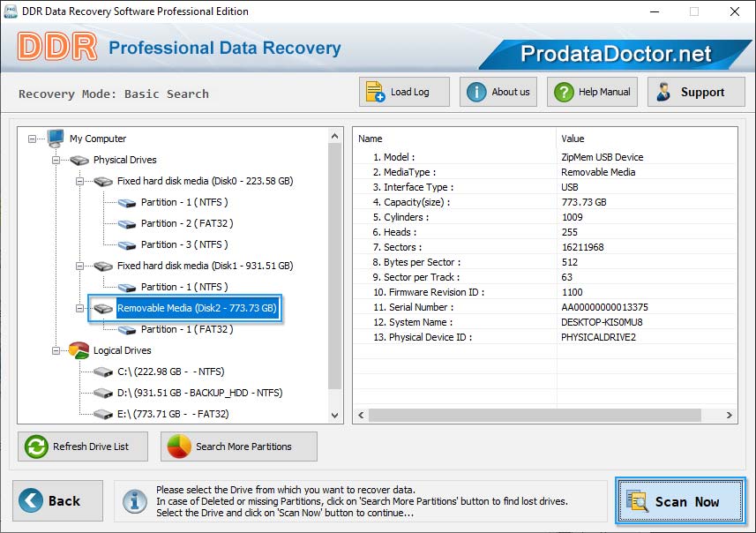This screenshot has height=533, width=756.
Task: Select Fixed hard disk media Disk1
Action: click(x=205, y=266)
